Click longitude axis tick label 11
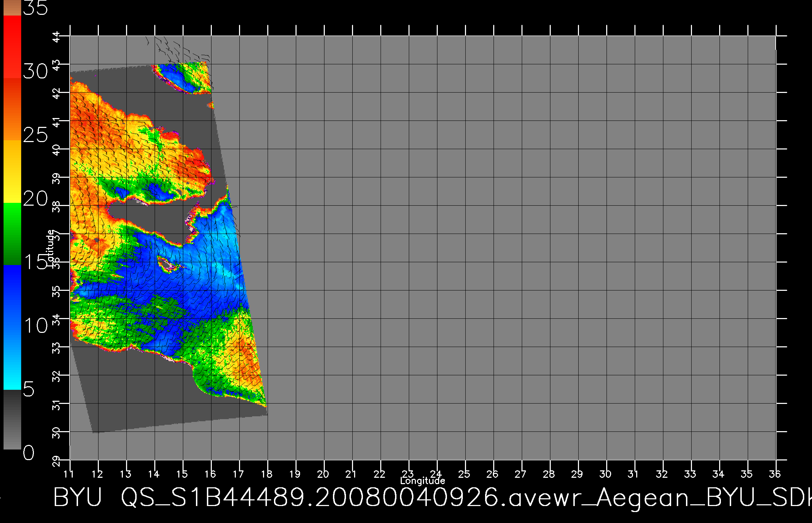This screenshot has height=523, width=812. (x=68, y=474)
